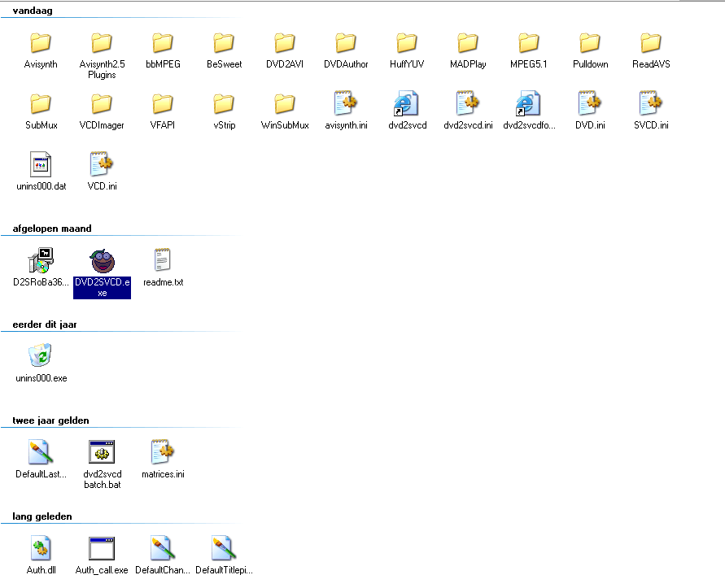Click the 'lang geleden' group header
725x588 pixels.
point(42,516)
